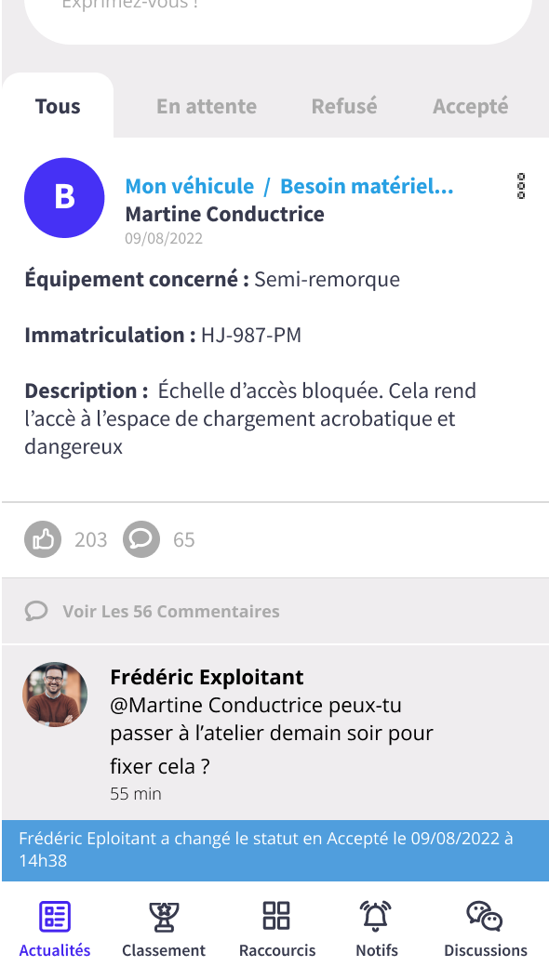Tap the blue status change banner

click(275, 850)
